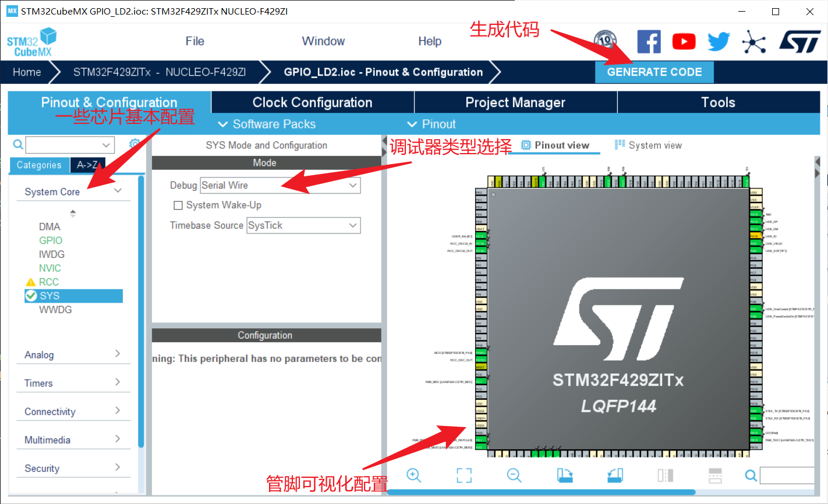Fit the chip view to screen
This screenshot has width=828, height=504.
pos(464,475)
